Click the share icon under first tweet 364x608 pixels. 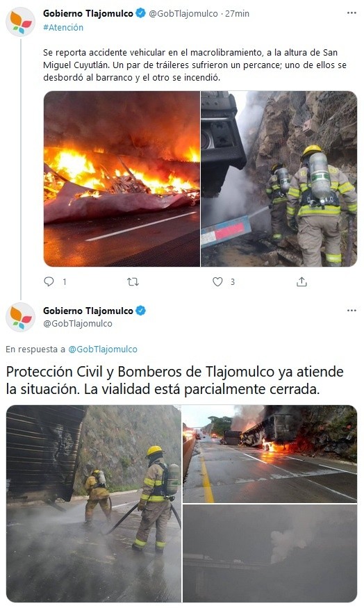(x=301, y=282)
